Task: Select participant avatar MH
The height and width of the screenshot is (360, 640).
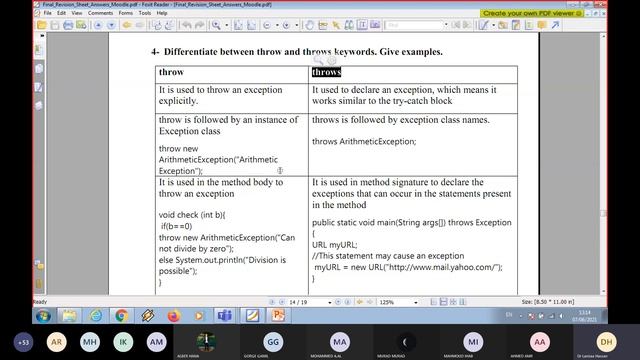Action: click(90, 342)
